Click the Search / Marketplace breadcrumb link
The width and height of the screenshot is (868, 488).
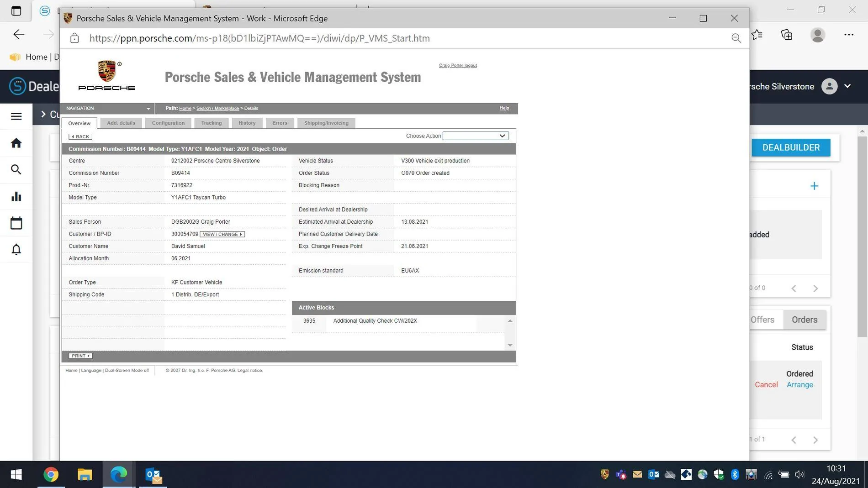(217, 109)
